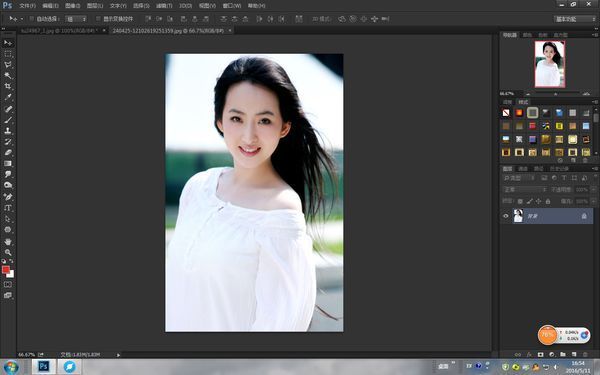Select the History Brush tool
The image size is (600, 375).
point(8,142)
